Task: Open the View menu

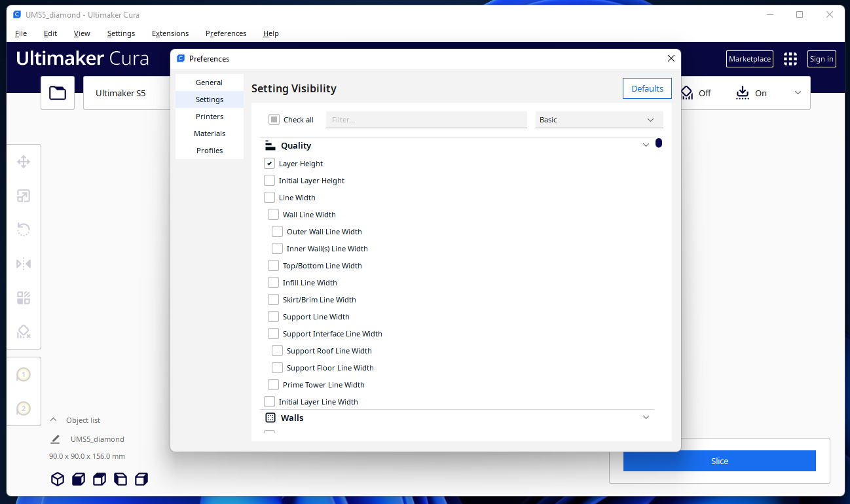Action: click(82, 33)
